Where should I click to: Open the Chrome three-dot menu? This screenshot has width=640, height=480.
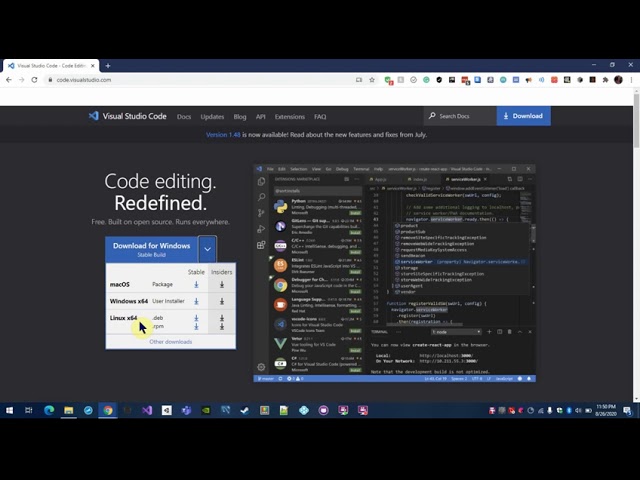pyautogui.click(x=631, y=80)
